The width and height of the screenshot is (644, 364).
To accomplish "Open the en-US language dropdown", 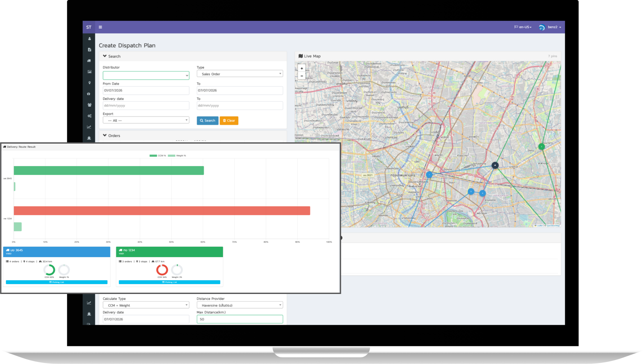I will (523, 27).
